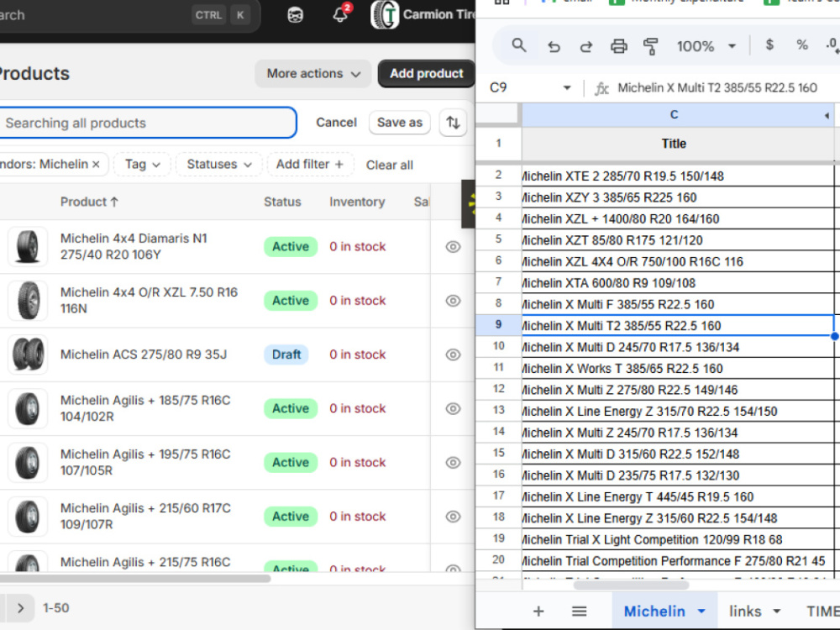The image size is (840, 630).
Task: Click the Inventory column header
Action: [357, 202]
